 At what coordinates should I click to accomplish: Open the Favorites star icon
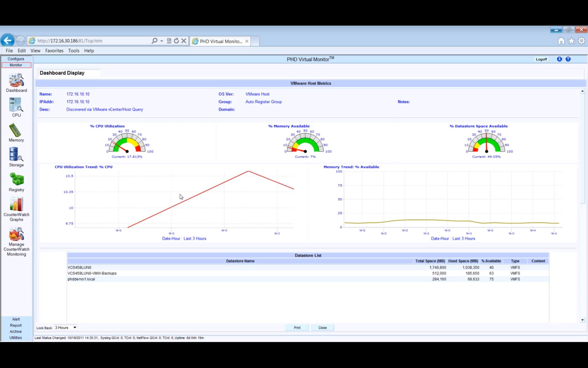click(x=571, y=41)
